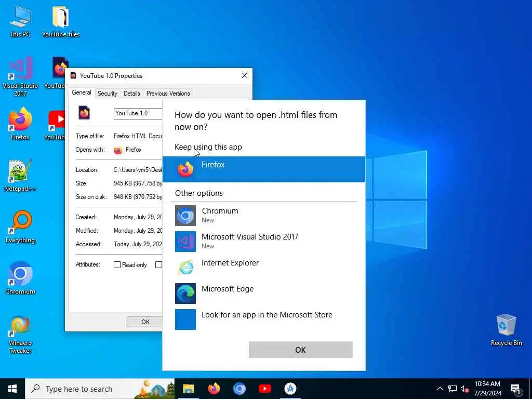Select Visual Studio 2017 desktop shortcut
The image size is (532, 399).
(20, 76)
